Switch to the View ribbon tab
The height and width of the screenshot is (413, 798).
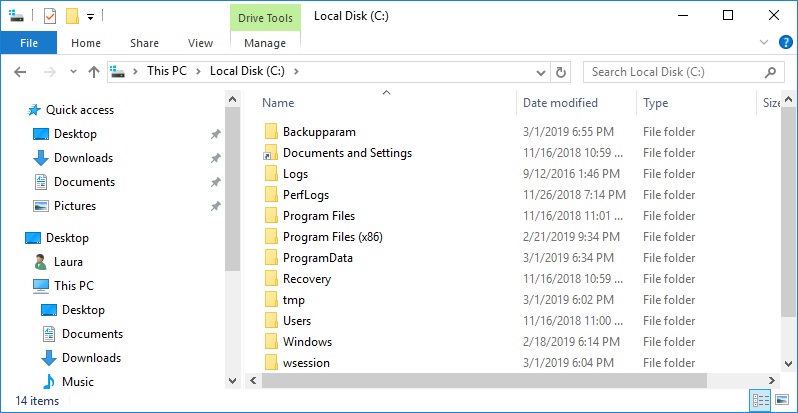tap(201, 43)
